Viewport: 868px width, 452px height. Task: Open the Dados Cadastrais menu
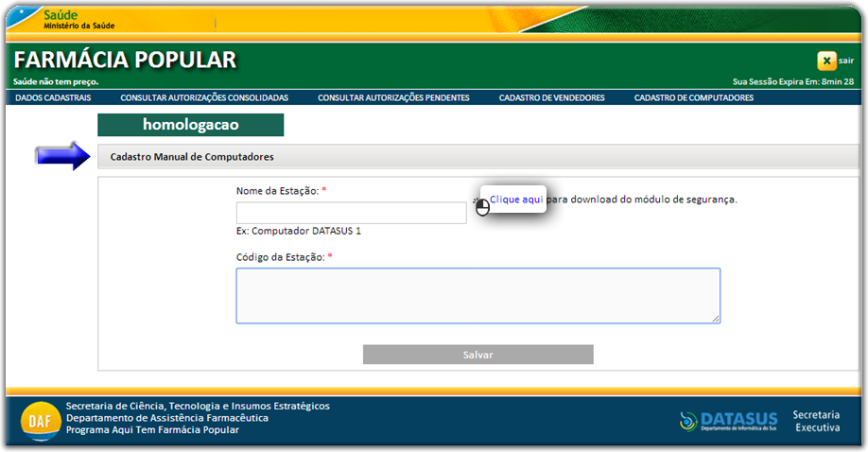point(53,97)
